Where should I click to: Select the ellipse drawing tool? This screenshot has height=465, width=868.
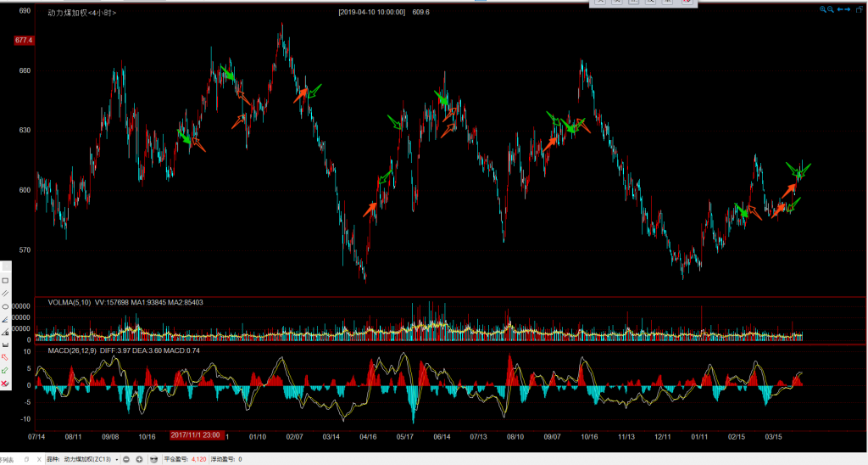pos(6,305)
